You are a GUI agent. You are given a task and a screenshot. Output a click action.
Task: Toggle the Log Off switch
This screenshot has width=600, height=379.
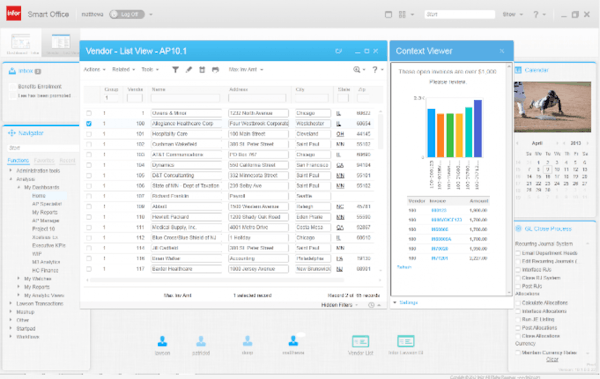coord(127,15)
